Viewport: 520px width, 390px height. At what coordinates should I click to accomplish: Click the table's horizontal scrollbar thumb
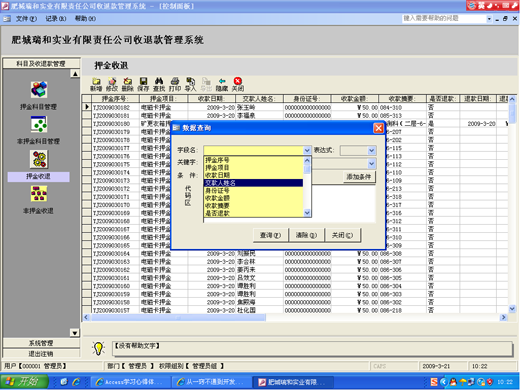click(178, 318)
